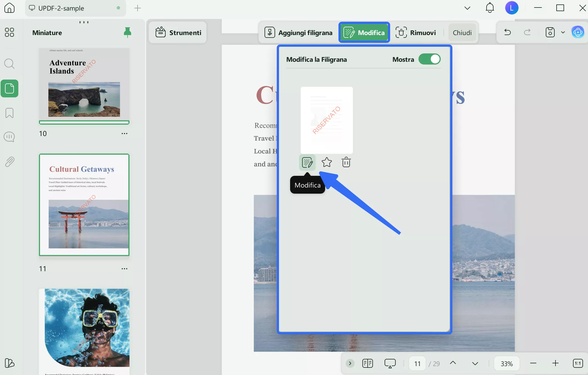Open the bookmarks sidebar panel

coord(9,113)
